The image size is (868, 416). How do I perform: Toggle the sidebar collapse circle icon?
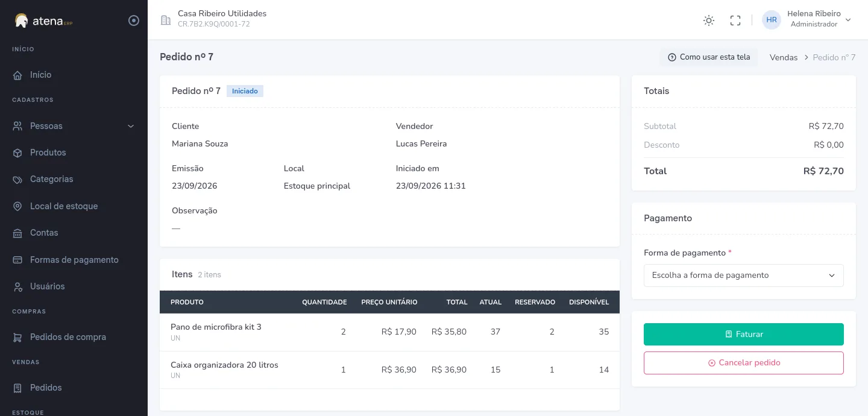[134, 20]
